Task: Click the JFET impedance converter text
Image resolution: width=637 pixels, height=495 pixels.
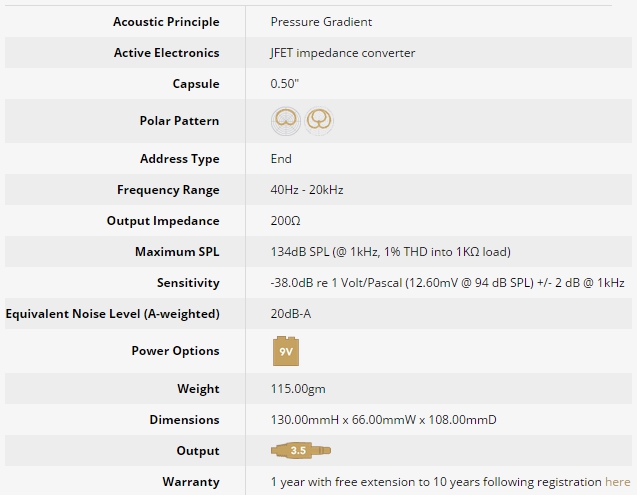Action: tap(343, 53)
